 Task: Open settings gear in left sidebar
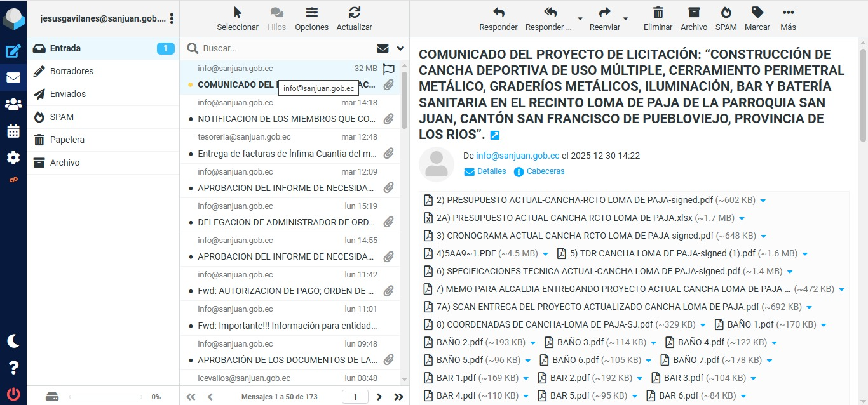[13, 158]
